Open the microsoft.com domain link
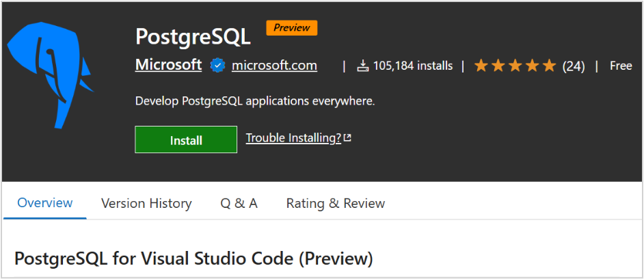 [x=274, y=66]
